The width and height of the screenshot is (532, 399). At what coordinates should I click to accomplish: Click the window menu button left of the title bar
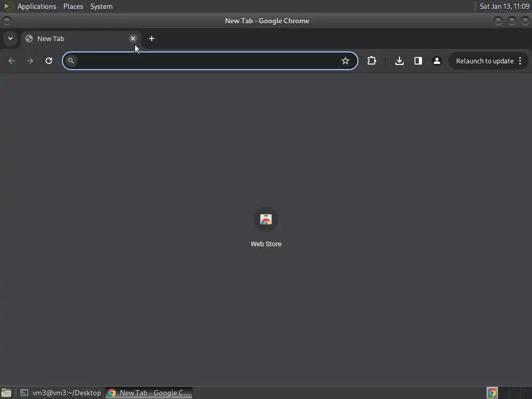pos(6,21)
